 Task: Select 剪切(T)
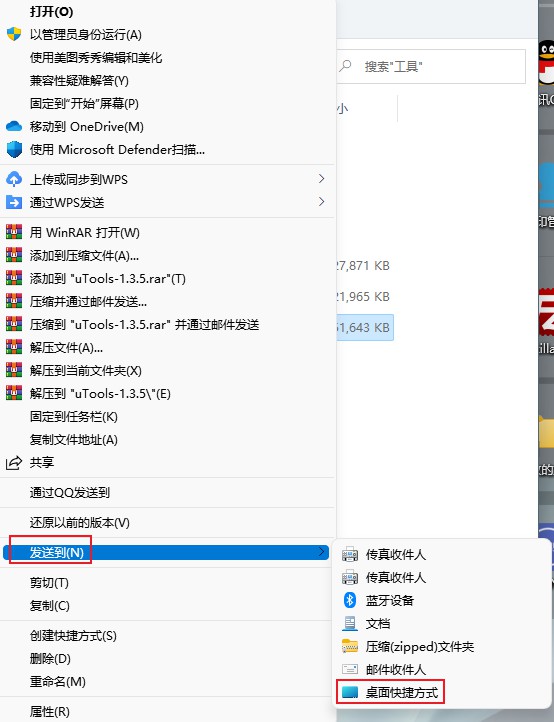(49, 582)
